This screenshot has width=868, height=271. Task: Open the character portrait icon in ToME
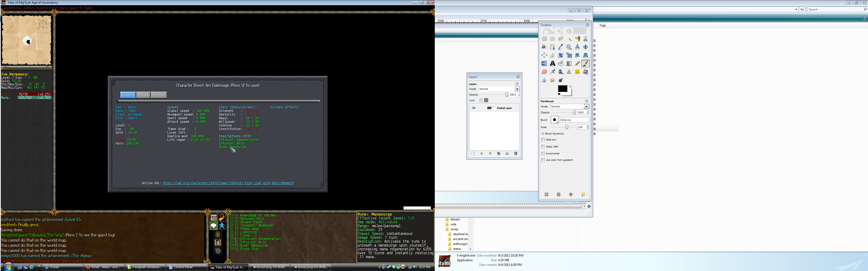click(x=218, y=242)
